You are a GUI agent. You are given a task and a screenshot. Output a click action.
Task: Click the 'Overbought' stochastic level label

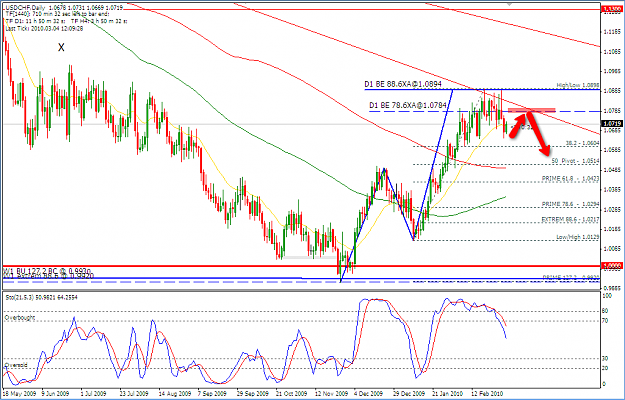pyautogui.click(x=20, y=318)
